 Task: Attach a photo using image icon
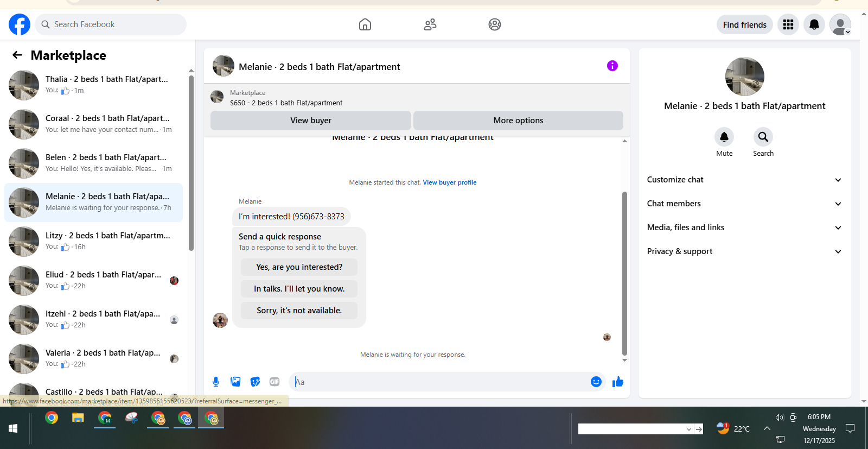[x=235, y=382]
